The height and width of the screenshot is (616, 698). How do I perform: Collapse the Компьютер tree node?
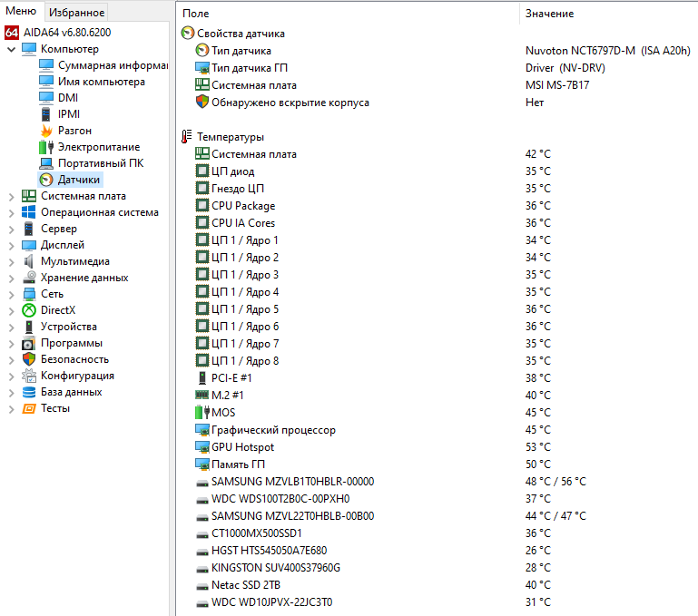(x=11, y=49)
